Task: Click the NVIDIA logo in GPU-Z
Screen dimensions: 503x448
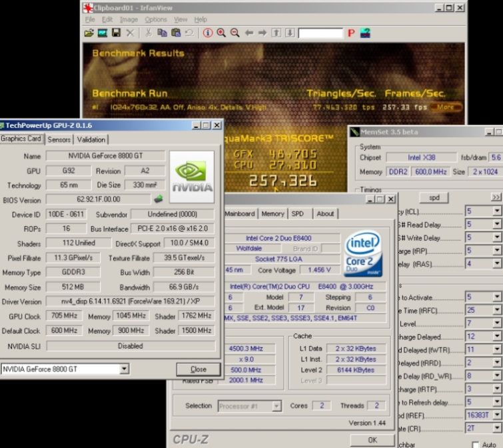Action: (192, 177)
